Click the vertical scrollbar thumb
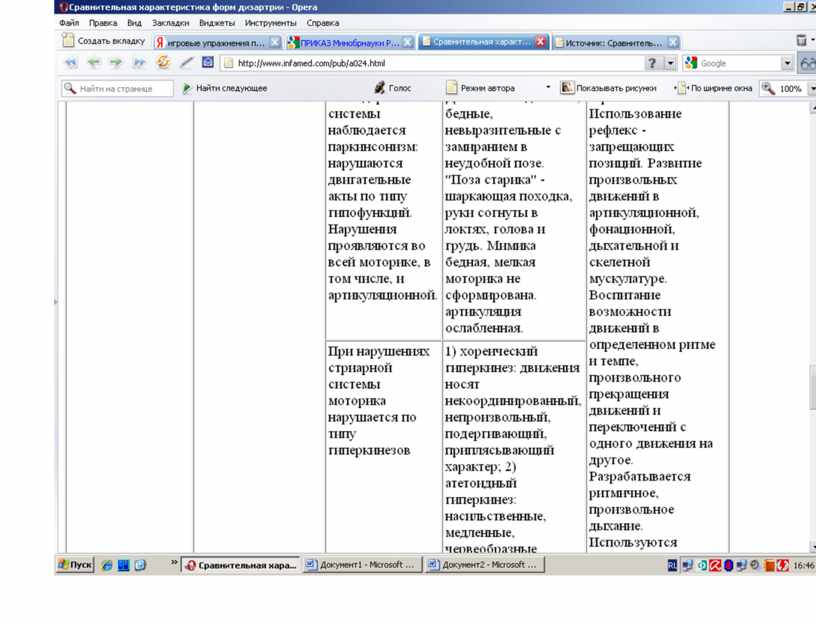This screenshot has width=816, height=619. click(x=811, y=385)
